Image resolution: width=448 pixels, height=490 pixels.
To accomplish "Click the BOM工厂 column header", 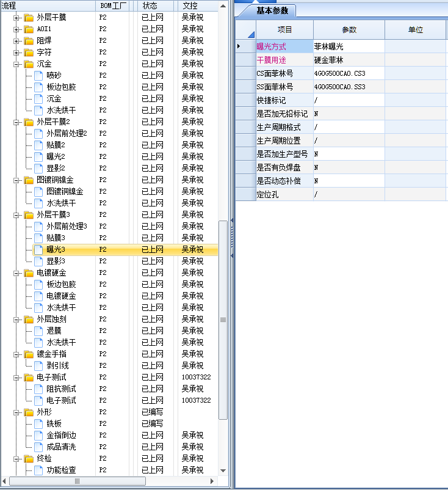I will pos(113,5).
